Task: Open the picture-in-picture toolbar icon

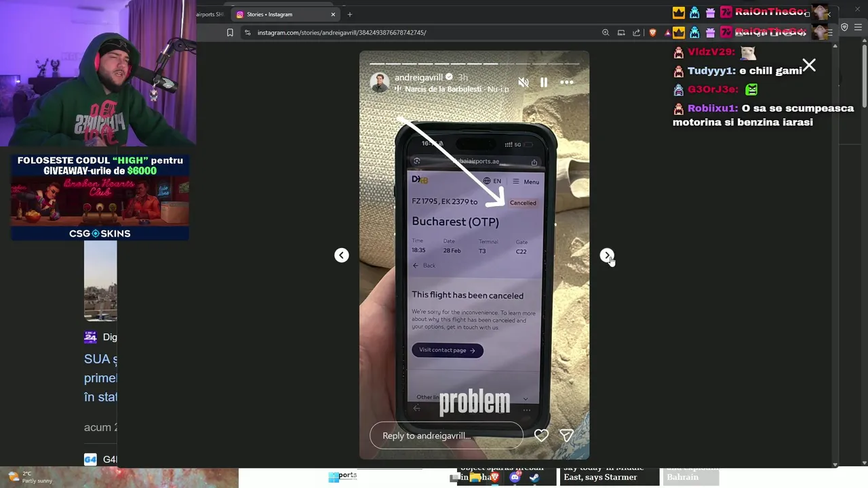Action: (x=621, y=33)
